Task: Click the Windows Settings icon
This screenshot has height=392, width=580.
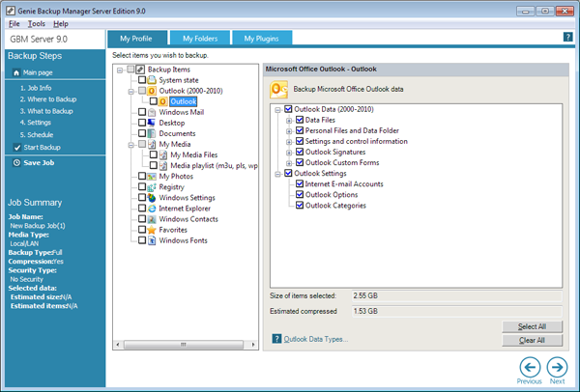Action: 152,198
